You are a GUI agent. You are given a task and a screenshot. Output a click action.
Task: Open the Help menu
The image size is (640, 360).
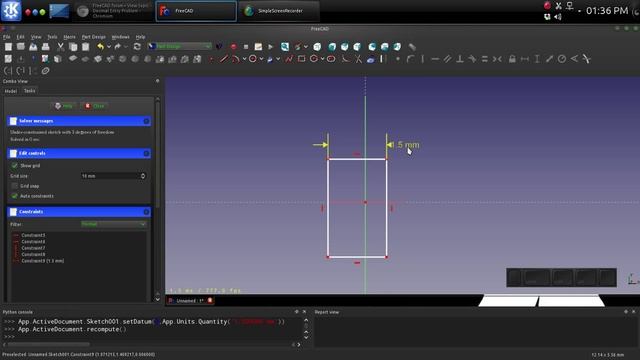tap(140, 37)
